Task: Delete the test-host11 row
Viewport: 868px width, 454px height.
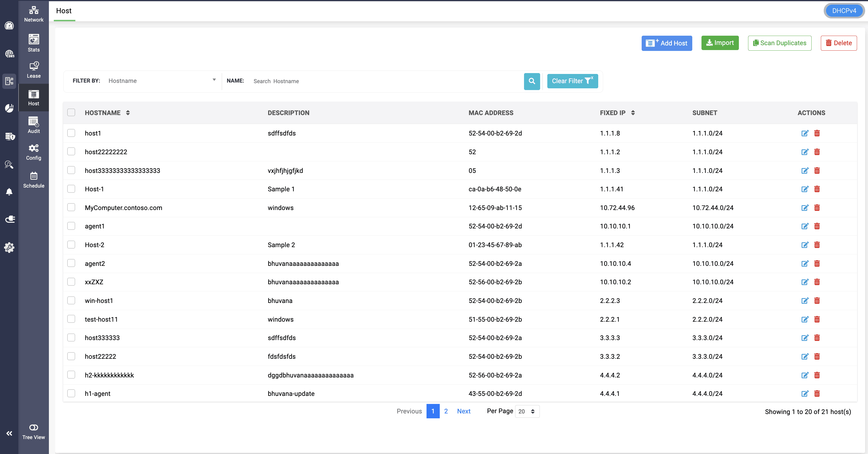Action: coord(817,319)
